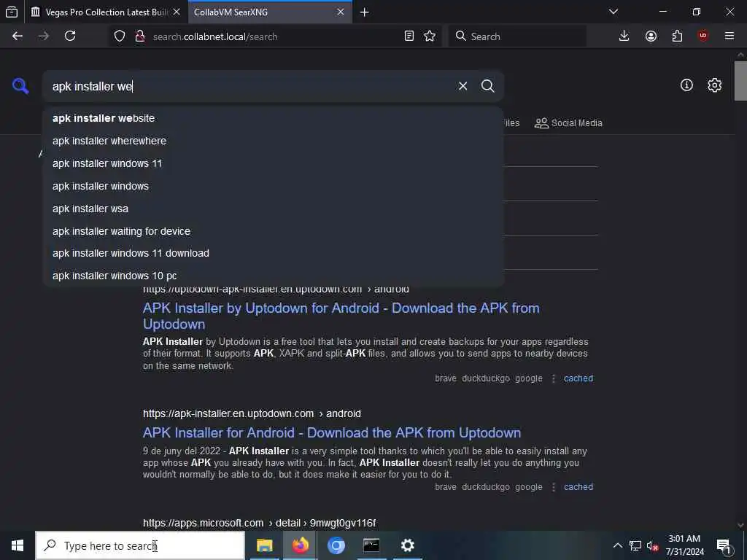Open Chromium from the taskbar

[x=336, y=545]
